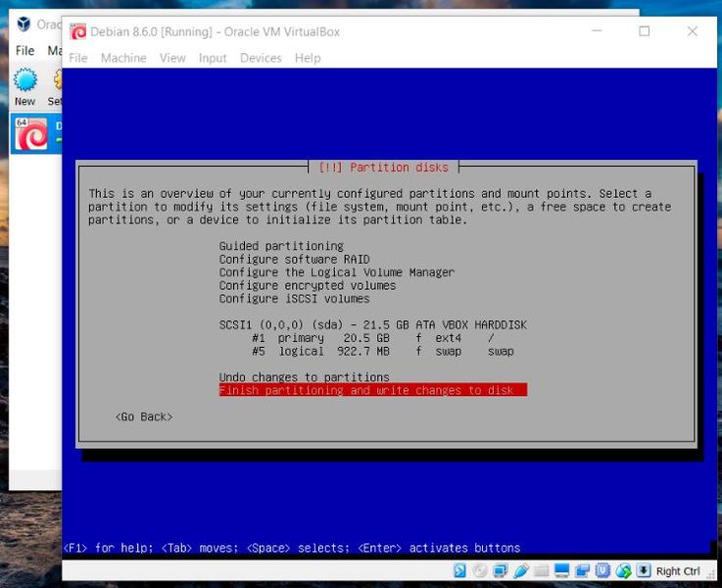722x588 pixels.
Task: Click the display monitor status icon
Action: click(561, 571)
